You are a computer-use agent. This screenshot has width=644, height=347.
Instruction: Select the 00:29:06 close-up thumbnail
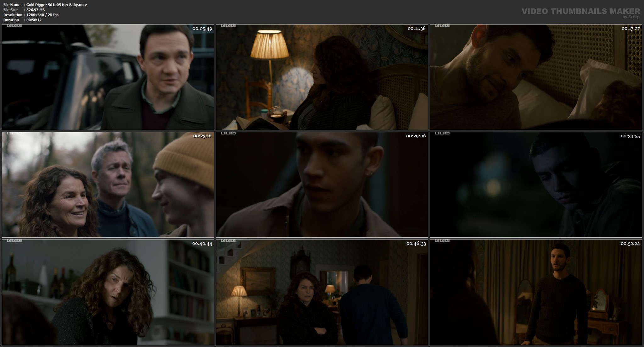click(x=322, y=185)
